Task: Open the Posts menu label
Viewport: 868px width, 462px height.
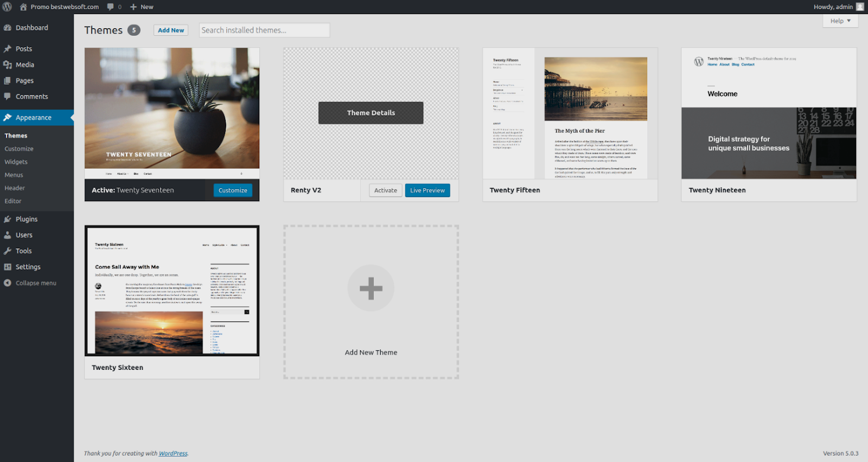Action: point(24,49)
